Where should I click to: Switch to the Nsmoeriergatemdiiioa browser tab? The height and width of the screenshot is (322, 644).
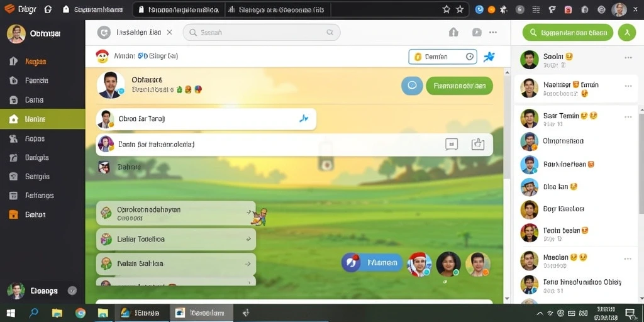(179, 9)
